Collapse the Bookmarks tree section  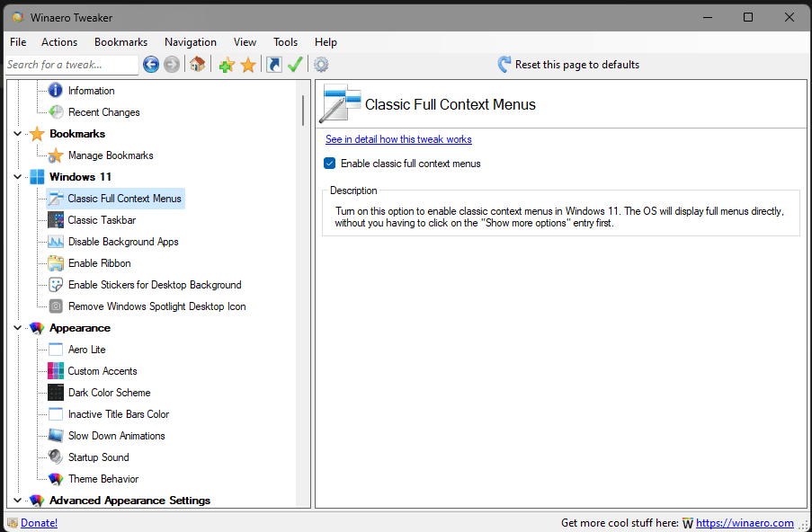click(x=18, y=134)
